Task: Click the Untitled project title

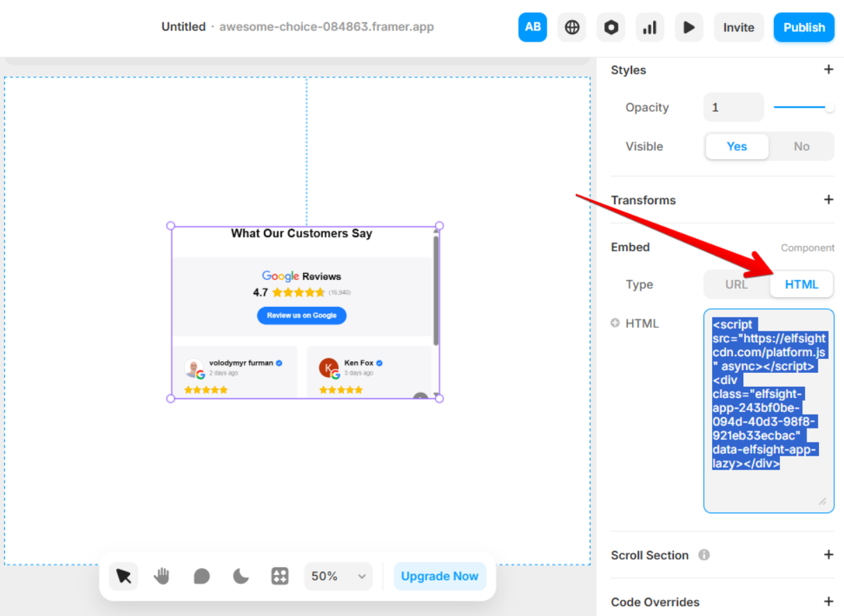Action: coord(183,27)
